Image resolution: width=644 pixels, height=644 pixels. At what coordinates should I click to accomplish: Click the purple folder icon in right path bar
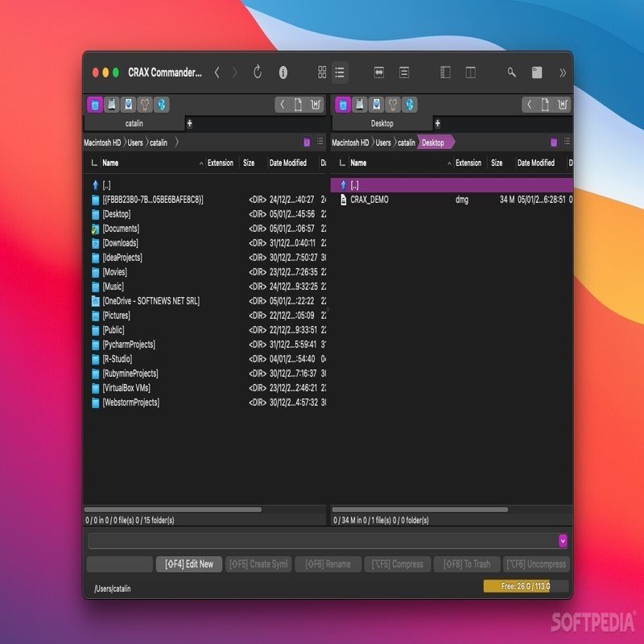[x=554, y=142]
